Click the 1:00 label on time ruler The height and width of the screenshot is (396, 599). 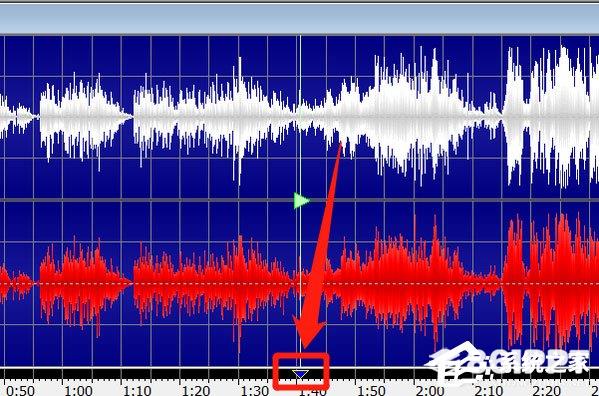78,391
